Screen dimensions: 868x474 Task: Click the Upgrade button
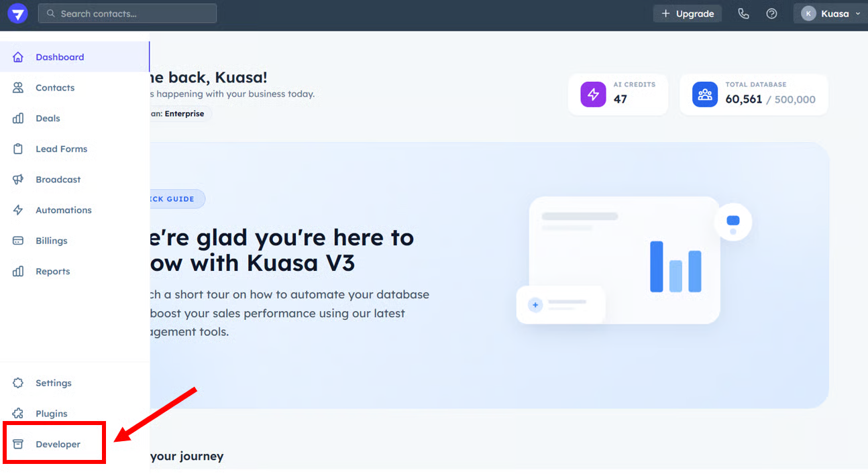(x=688, y=13)
